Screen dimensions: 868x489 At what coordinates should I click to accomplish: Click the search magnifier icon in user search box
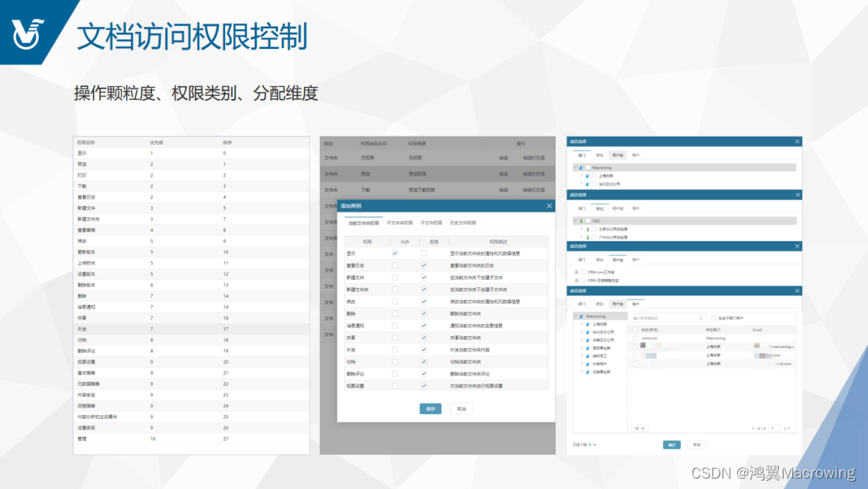pos(701,318)
